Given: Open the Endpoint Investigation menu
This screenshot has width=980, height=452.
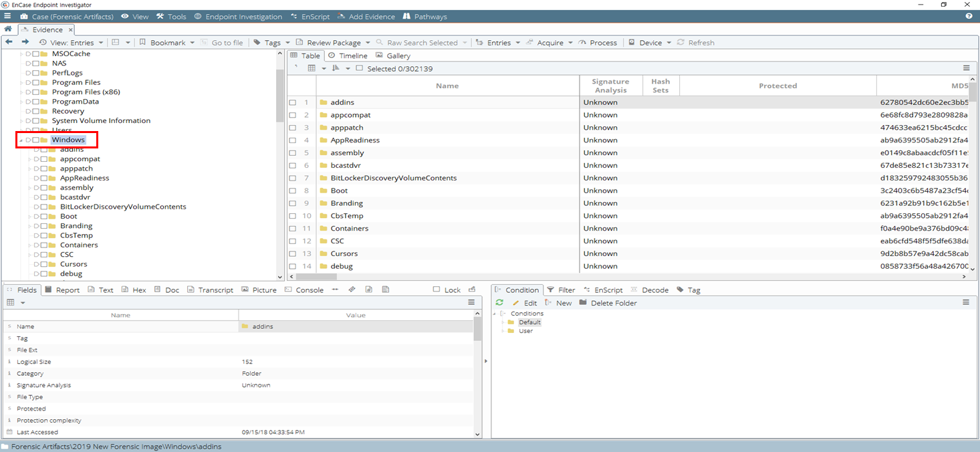Looking at the screenshot, I should point(238,16).
